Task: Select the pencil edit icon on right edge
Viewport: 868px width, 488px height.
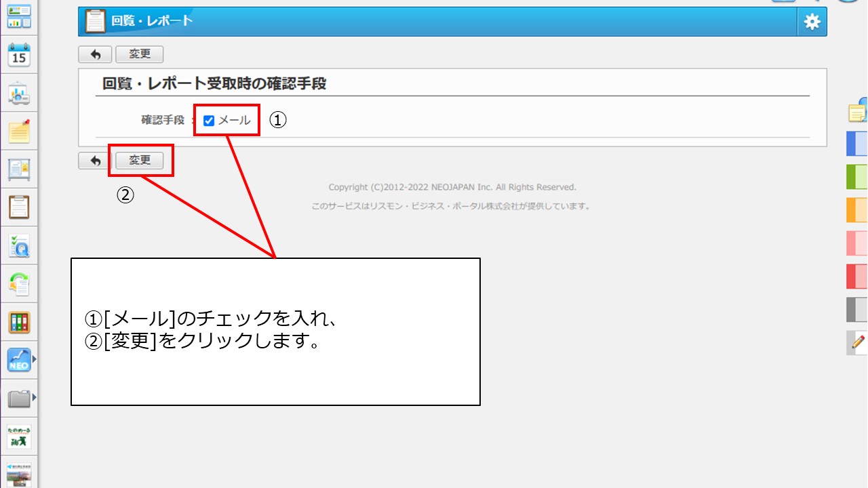Action: (858, 342)
